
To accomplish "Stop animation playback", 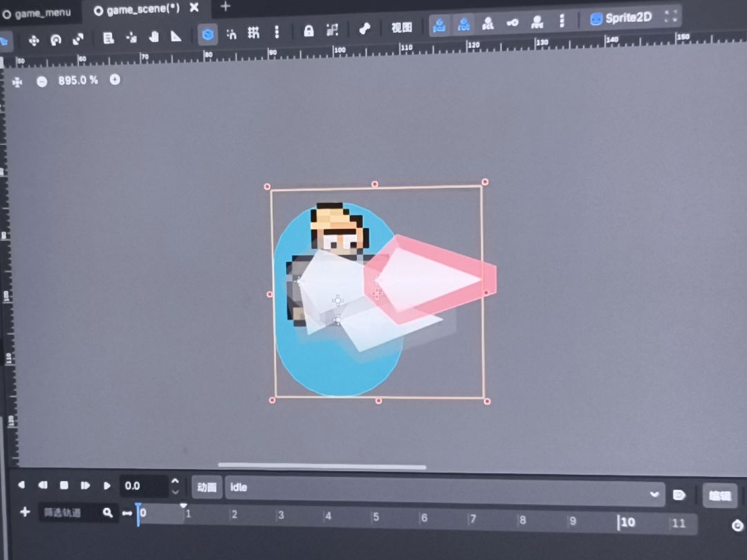I will [64, 485].
